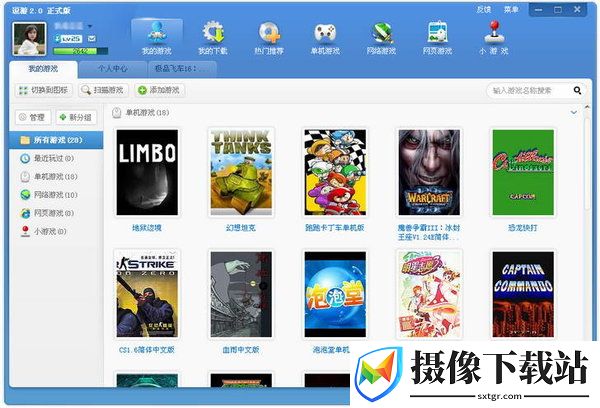Viewport: 600px width, 408px height.
Task: Select 最近玩过 (0) in sidebar
Action: tap(56, 158)
